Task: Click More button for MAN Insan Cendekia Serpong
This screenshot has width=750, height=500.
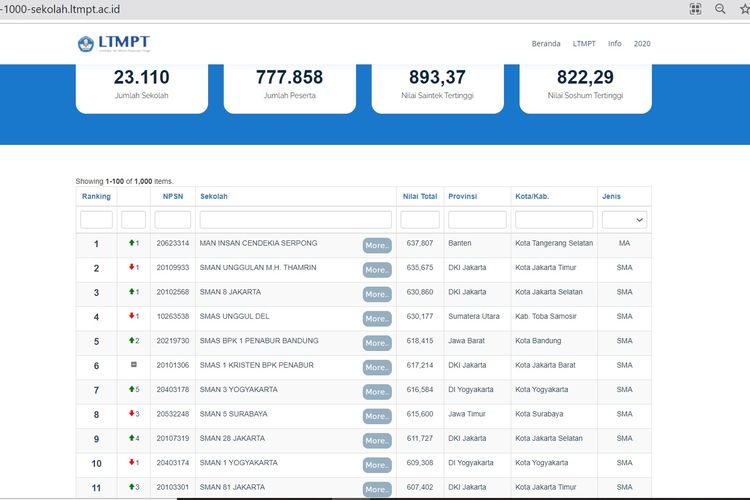Action: pos(376,245)
